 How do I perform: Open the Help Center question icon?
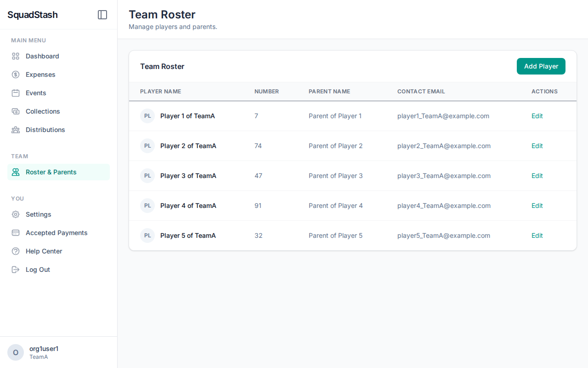pyautogui.click(x=15, y=251)
